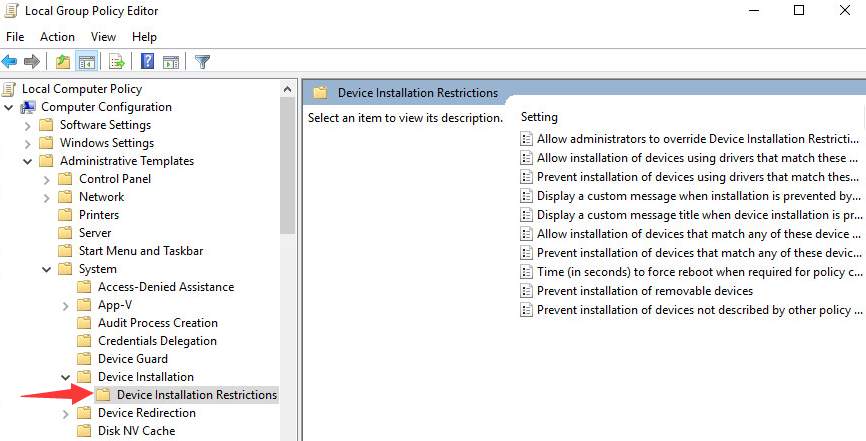Image resolution: width=866 pixels, height=441 pixels.
Task: Click policy icon beside Prevent installation of removable devices
Action: tap(526, 291)
